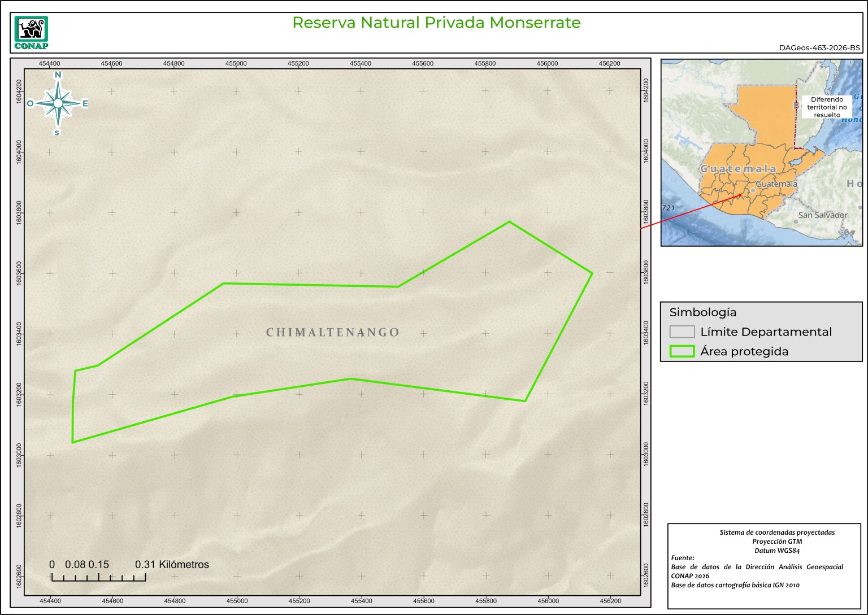Click the O letter on the compass rose
868x615 pixels.
click(x=30, y=103)
